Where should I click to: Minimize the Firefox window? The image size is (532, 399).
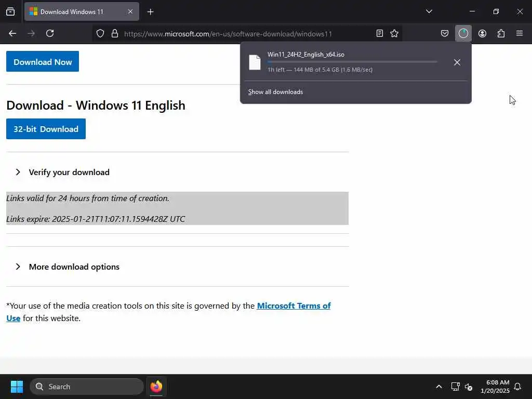click(x=472, y=11)
